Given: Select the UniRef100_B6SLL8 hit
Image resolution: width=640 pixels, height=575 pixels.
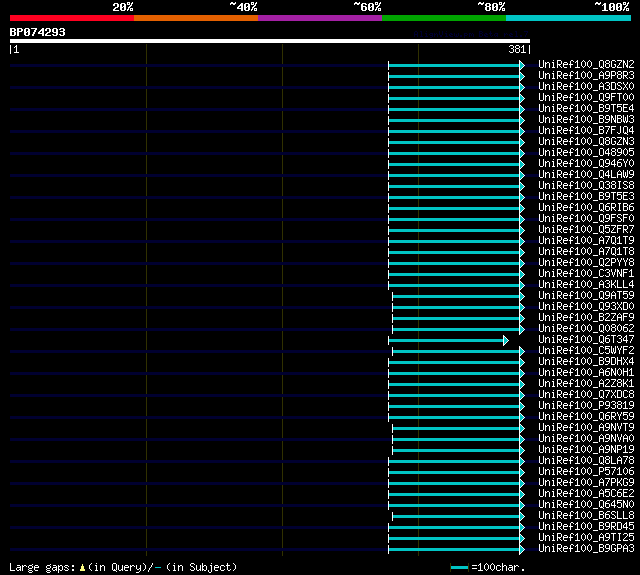Looking at the screenshot, I should click(586, 516).
